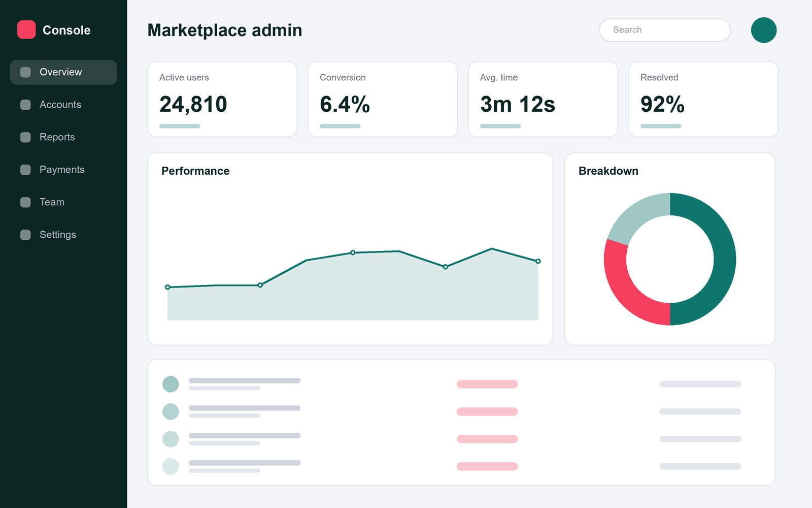Click the Reports sidebar icon

point(25,137)
